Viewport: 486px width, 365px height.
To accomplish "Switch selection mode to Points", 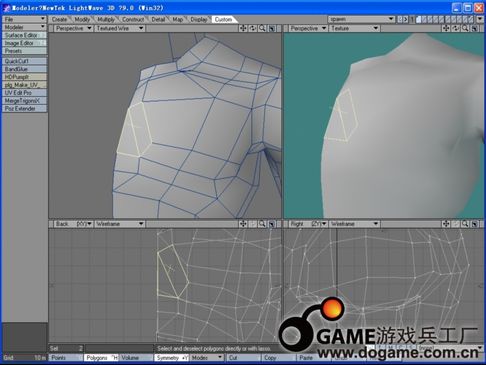I will (66, 358).
